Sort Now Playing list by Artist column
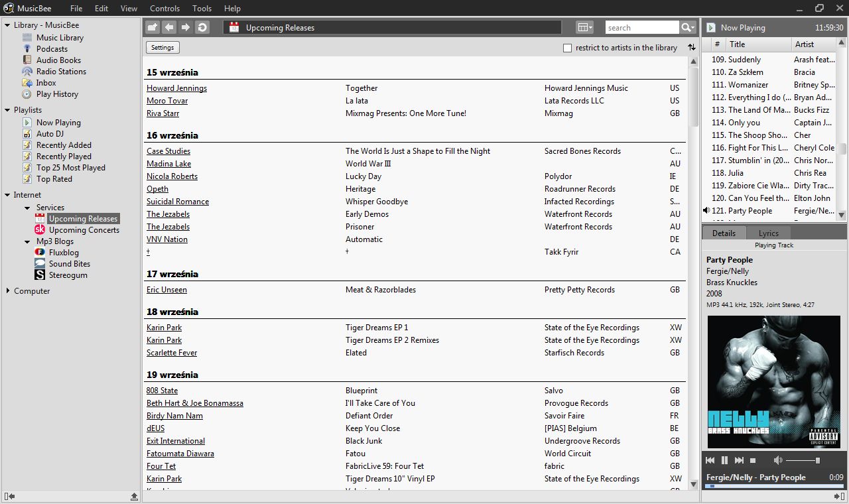The height and width of the screenshot is (504, 849). tap(814, 44)
